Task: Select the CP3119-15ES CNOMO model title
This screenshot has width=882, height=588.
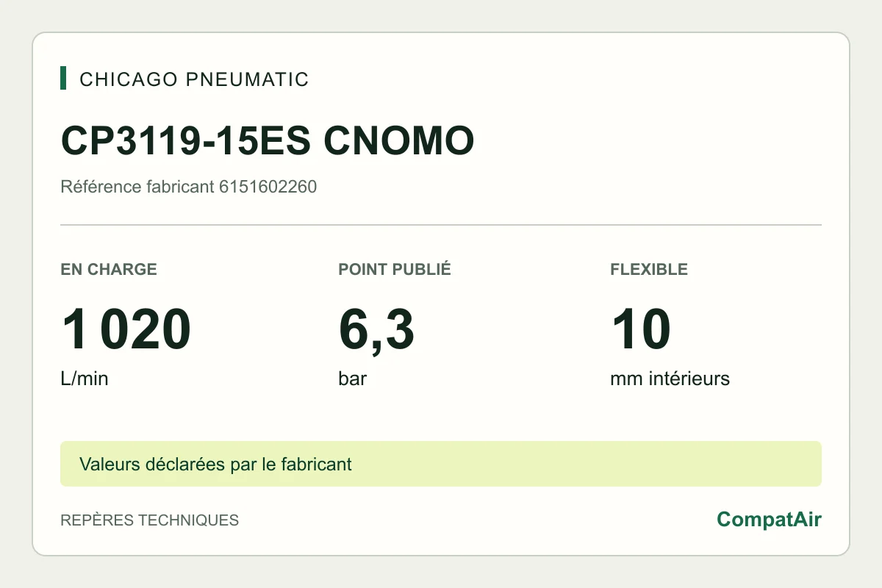Action: point(268,140)
